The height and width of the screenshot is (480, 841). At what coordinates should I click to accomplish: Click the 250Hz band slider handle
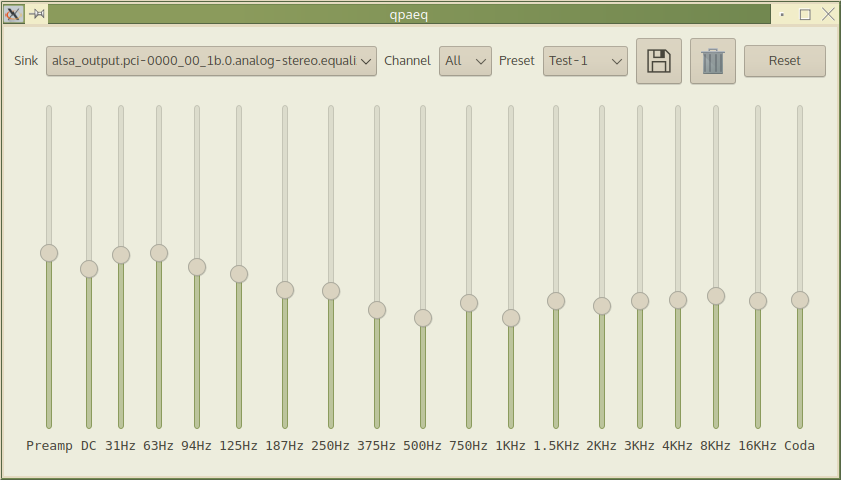(x=331, y=291)
